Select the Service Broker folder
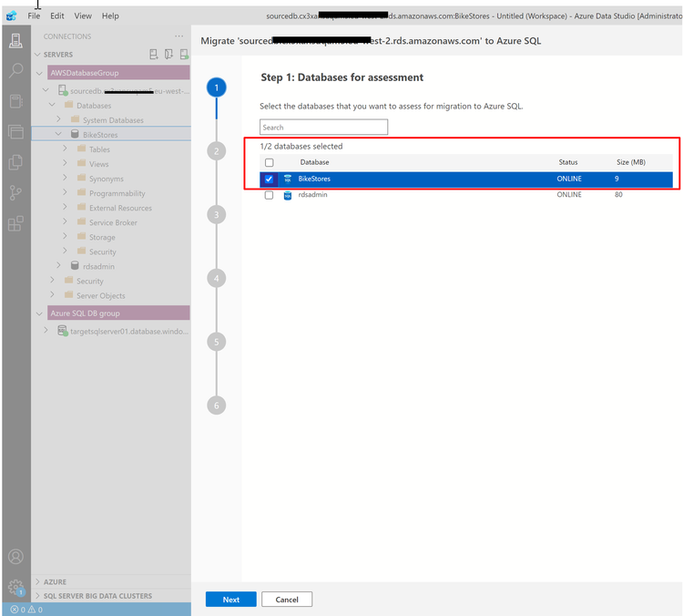This screenshot has height=616, width=683. [x=113, y=222]
